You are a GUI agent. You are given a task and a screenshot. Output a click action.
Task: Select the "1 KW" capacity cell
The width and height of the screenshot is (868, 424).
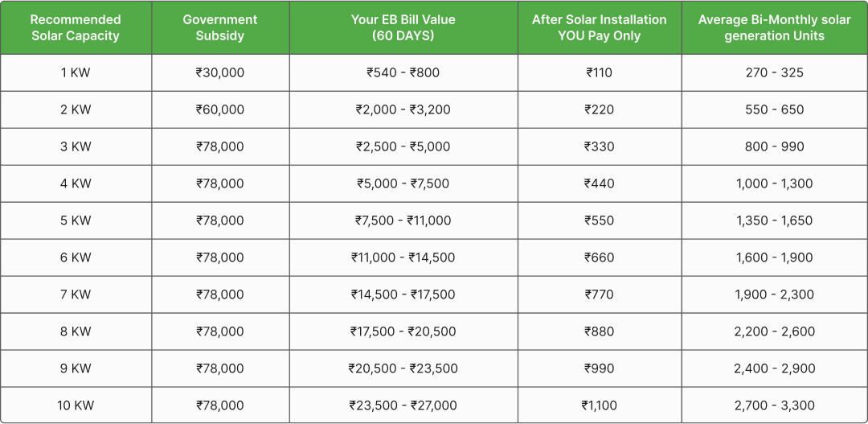tap(76, 72)
